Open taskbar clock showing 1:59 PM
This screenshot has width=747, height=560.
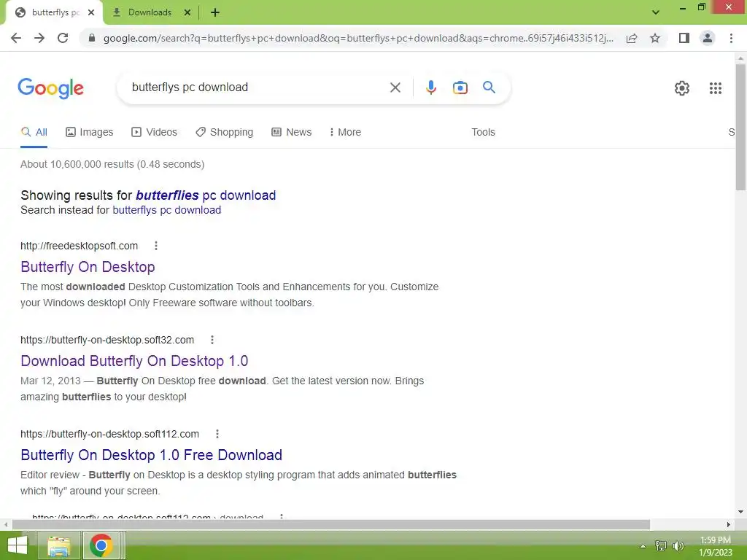coord(716,546)
